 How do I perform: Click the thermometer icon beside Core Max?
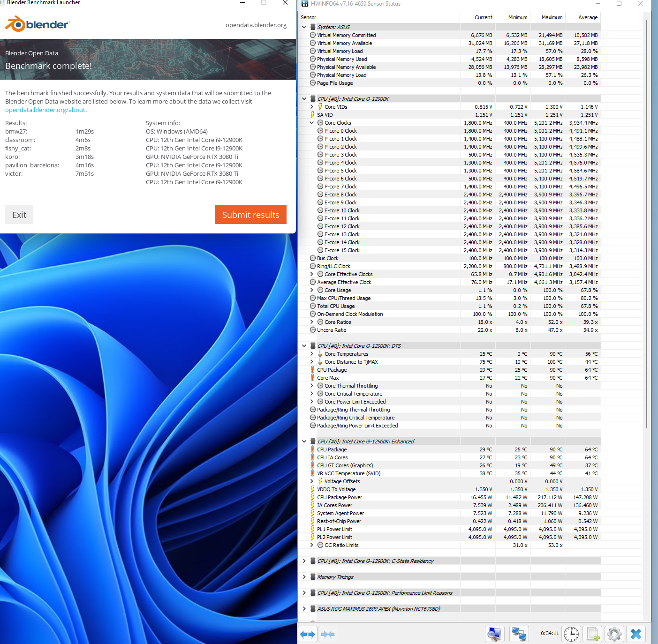point(313,378)
